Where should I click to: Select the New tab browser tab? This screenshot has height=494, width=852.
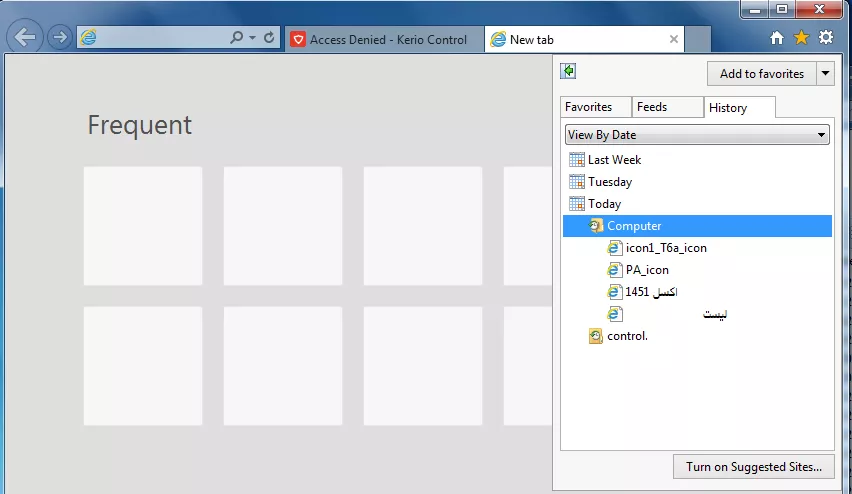[584, 39]
